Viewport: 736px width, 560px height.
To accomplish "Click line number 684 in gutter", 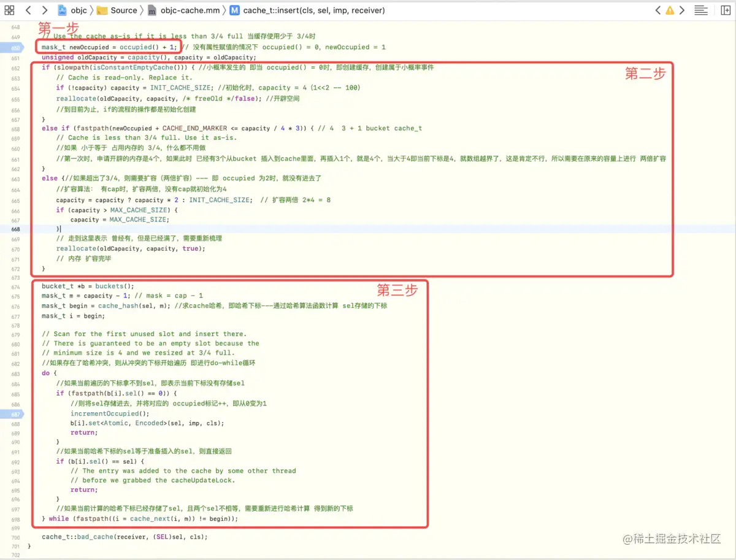I will (15, 383).
